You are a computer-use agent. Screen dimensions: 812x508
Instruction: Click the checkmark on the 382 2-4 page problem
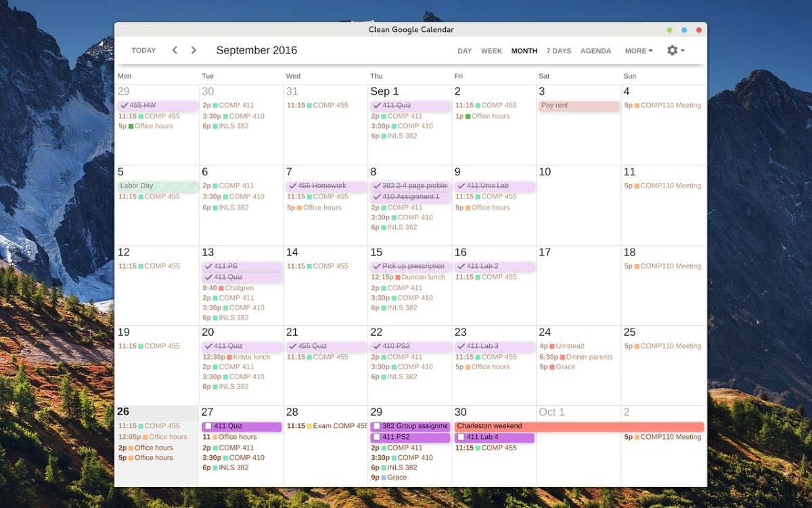point(376,186)
